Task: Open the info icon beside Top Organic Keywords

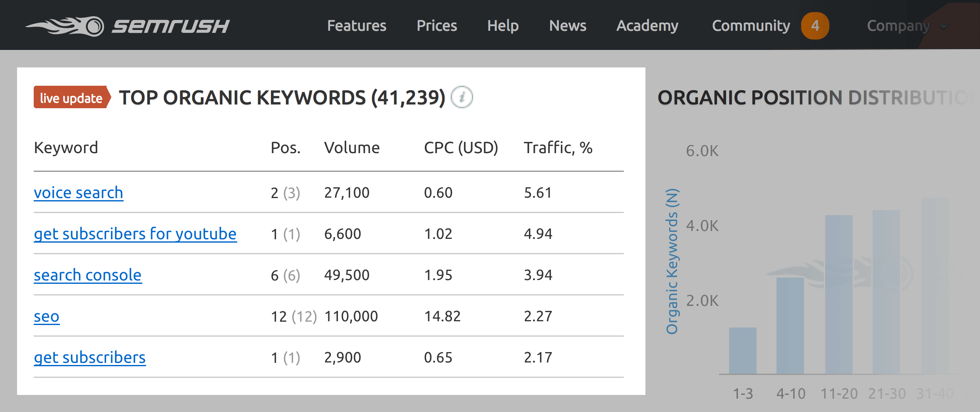Action: tap(462, 97)
